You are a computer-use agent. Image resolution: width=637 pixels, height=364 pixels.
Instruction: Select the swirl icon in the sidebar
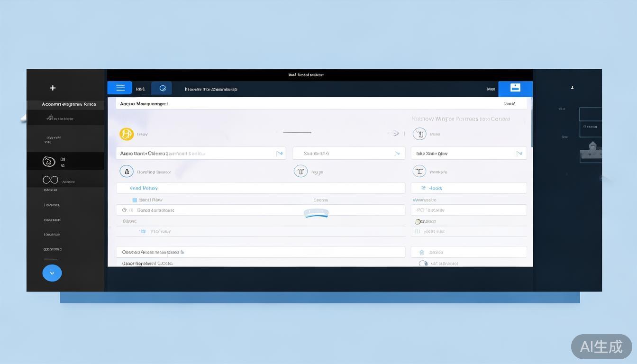(x=49, y=162)
